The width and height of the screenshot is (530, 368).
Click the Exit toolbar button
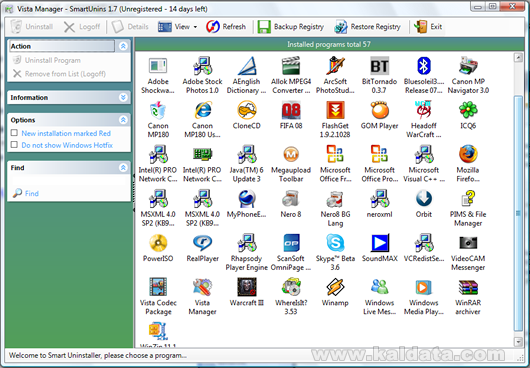(x=428, y=27)
